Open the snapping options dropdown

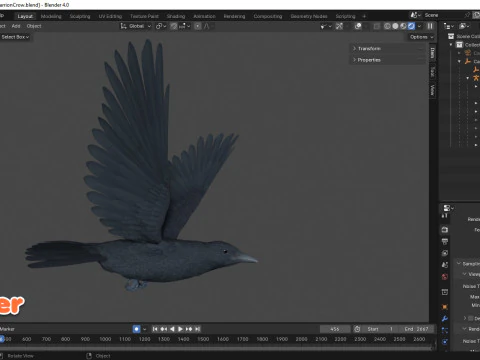tap(184, 26)
